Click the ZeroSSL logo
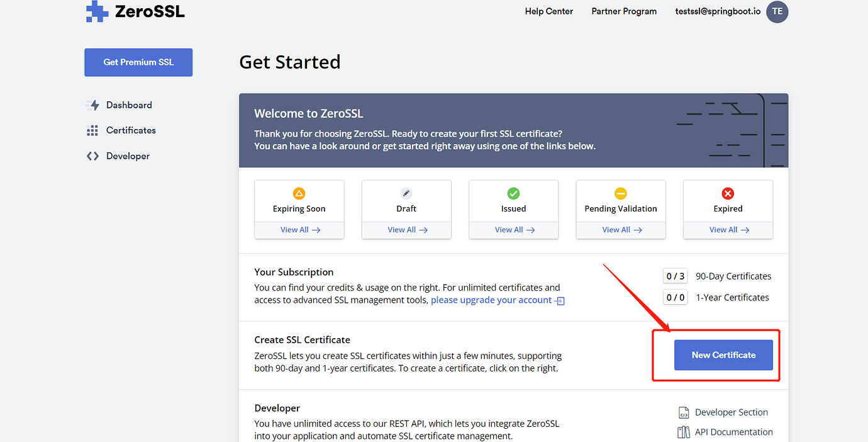This screenshot has width=868, height=442. tap(135, 11)
